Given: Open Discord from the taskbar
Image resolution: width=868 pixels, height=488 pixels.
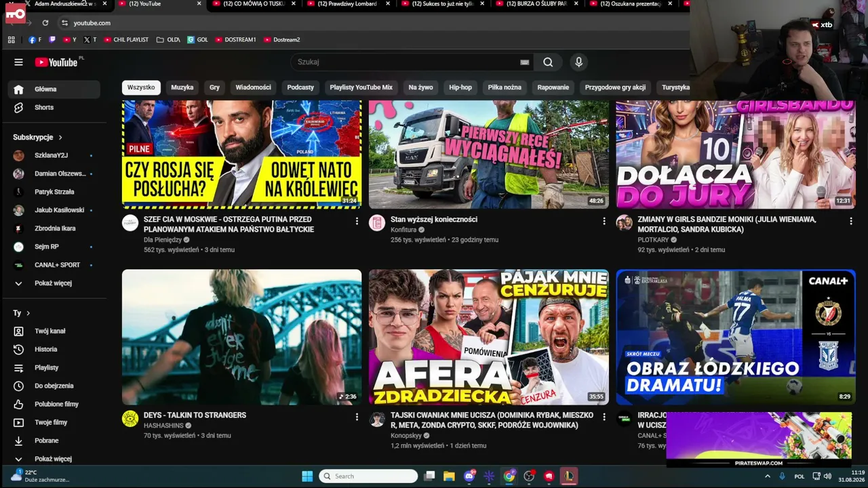Looking at the screenshot, I should [469, 476].
